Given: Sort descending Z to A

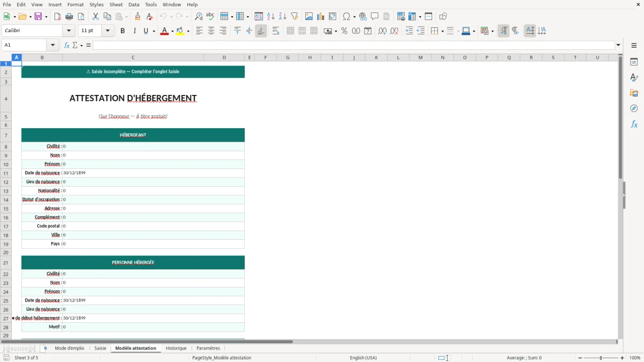Looking at the screenshot, I should [283, 17].
